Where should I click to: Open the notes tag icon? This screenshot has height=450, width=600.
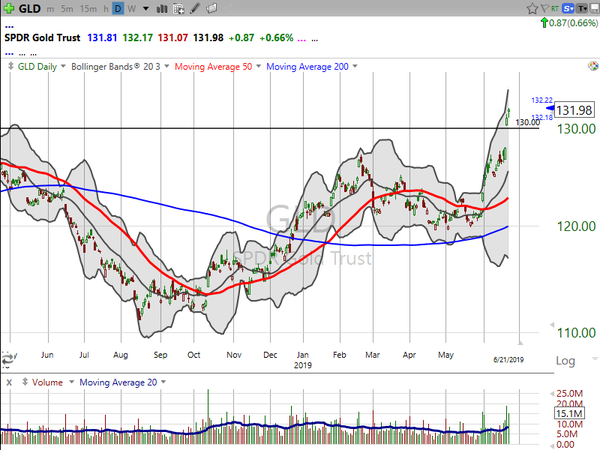[x=212, y=8]
